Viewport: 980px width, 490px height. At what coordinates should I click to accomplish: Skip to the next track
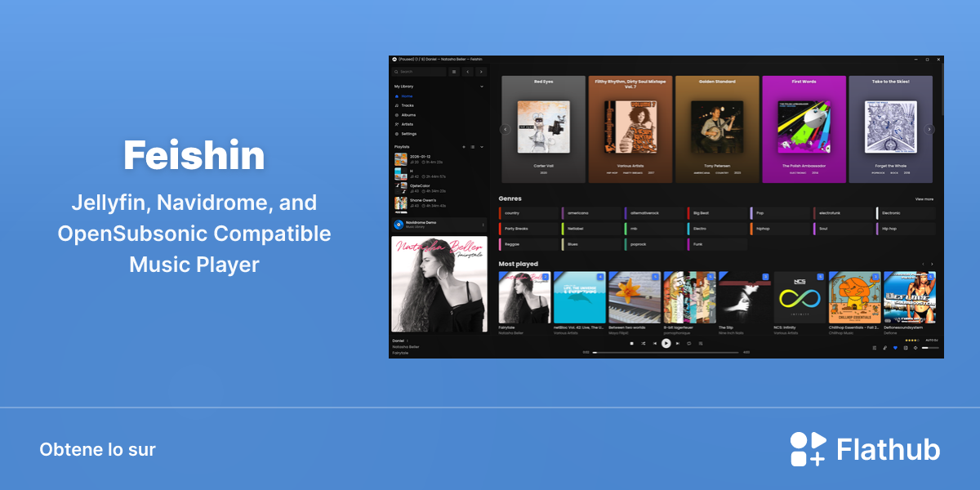pyautogui.click(x=678, y=344)
